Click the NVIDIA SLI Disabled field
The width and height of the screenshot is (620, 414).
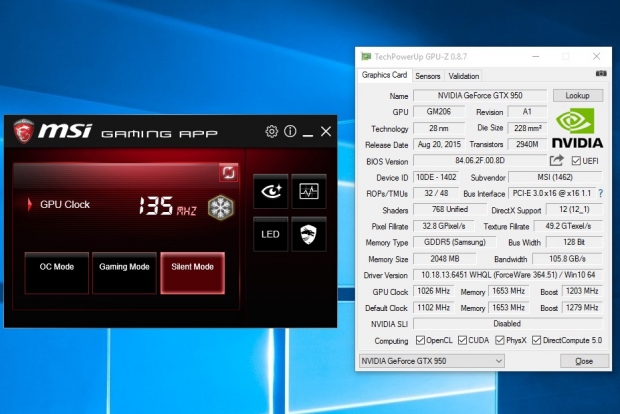(508, 323)
